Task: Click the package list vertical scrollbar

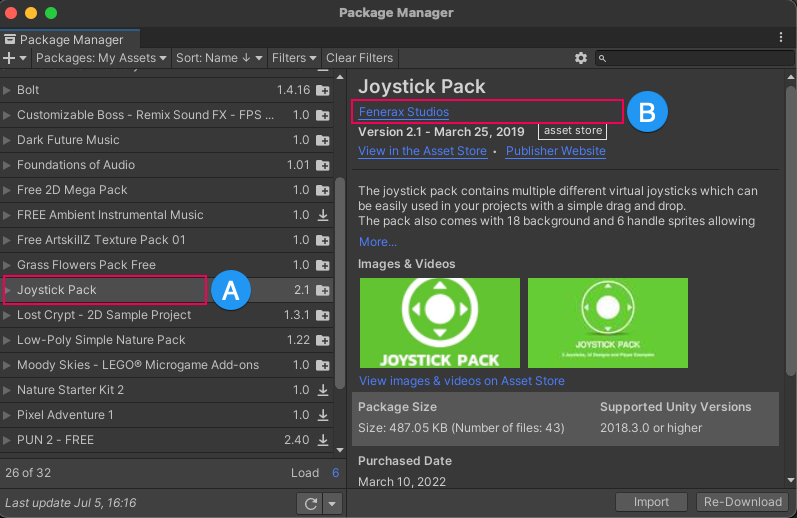Action: pos(340,280)
